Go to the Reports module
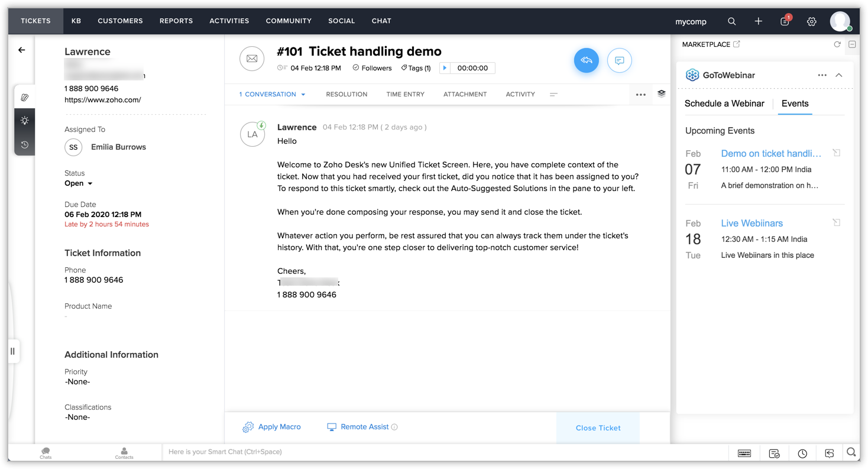868x469 pixels. 176,21
